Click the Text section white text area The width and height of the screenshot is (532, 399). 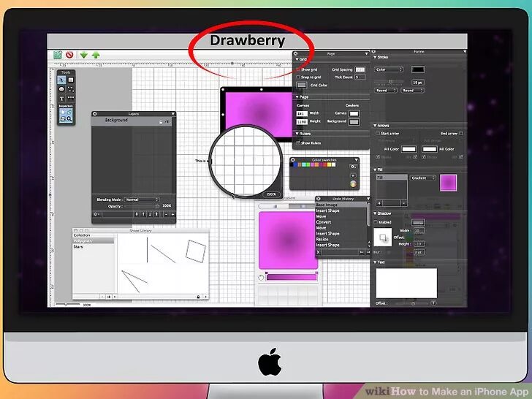406,283
